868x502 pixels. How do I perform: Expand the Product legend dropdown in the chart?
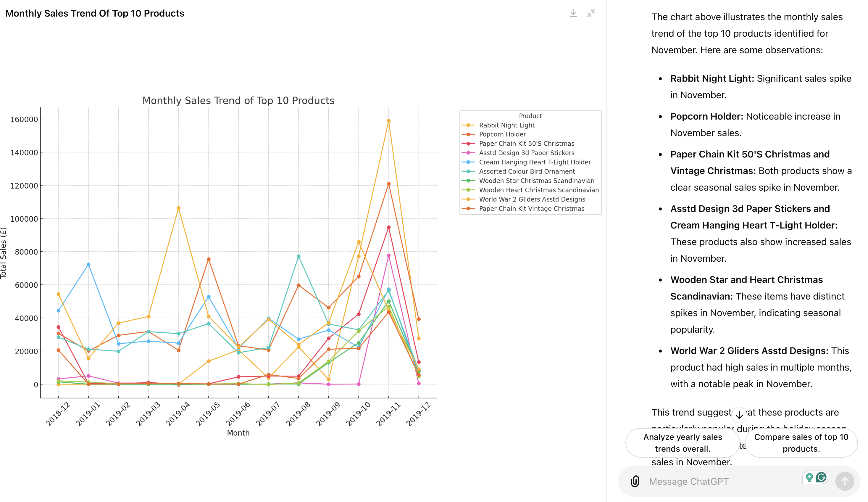(x=528, y=116)
